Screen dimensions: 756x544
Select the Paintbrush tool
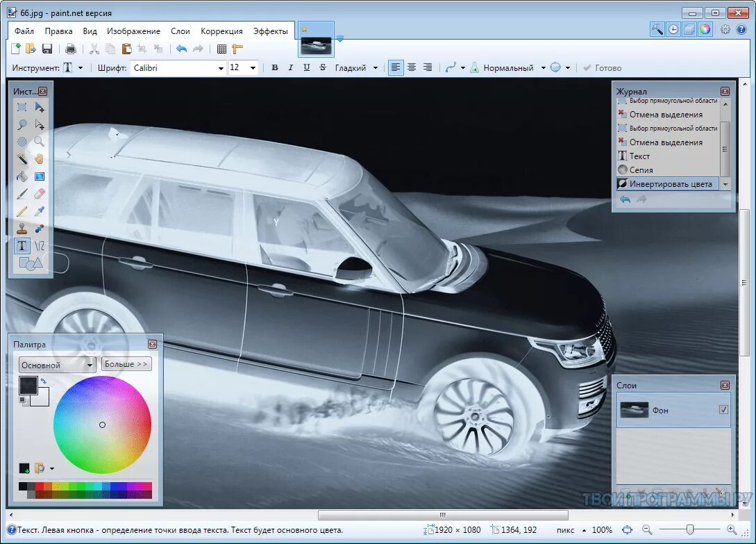(22, 194)
